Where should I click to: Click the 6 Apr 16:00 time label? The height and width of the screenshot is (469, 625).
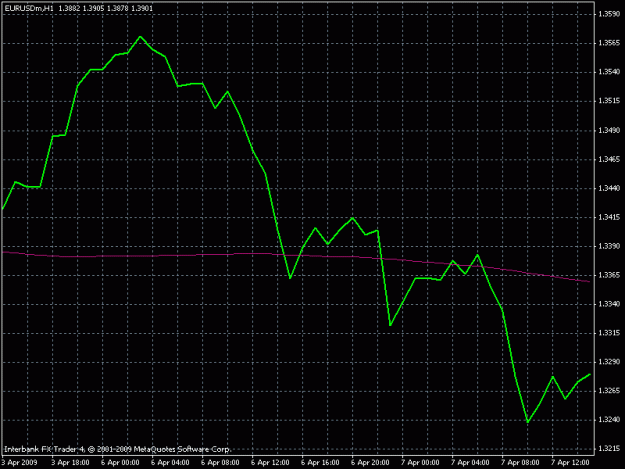pyautogui.click(x=320, y=463)
